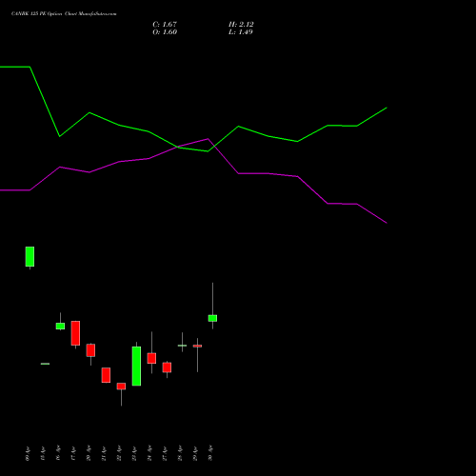Select the small green candle for 16 Apr
Viewport: 476px width, 476px height.
coord(60,326)
